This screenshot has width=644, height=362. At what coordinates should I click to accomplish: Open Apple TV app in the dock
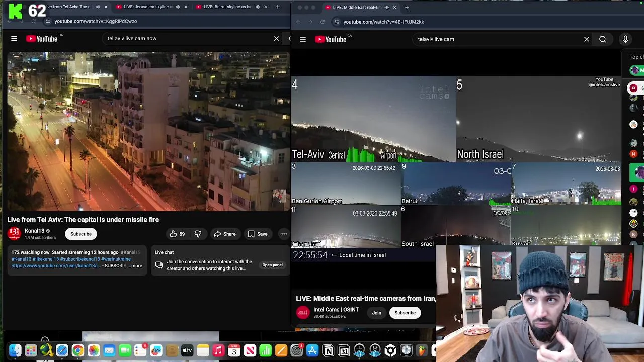pyautogui.click(x=187, y=350)
